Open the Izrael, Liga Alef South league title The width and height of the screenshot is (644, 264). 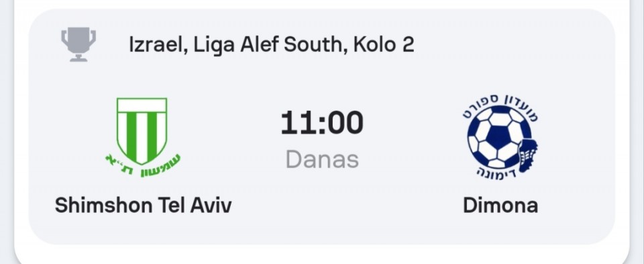(272, 44)
